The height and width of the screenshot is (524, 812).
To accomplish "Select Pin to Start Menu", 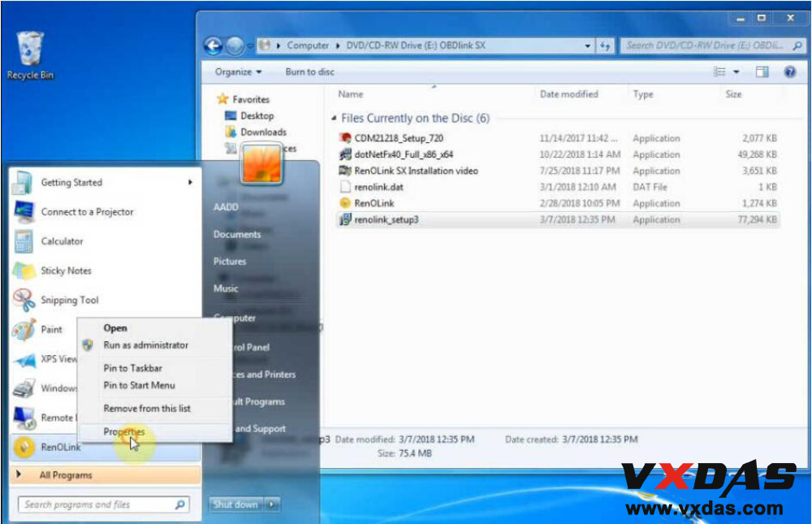I will coord(139,385).
